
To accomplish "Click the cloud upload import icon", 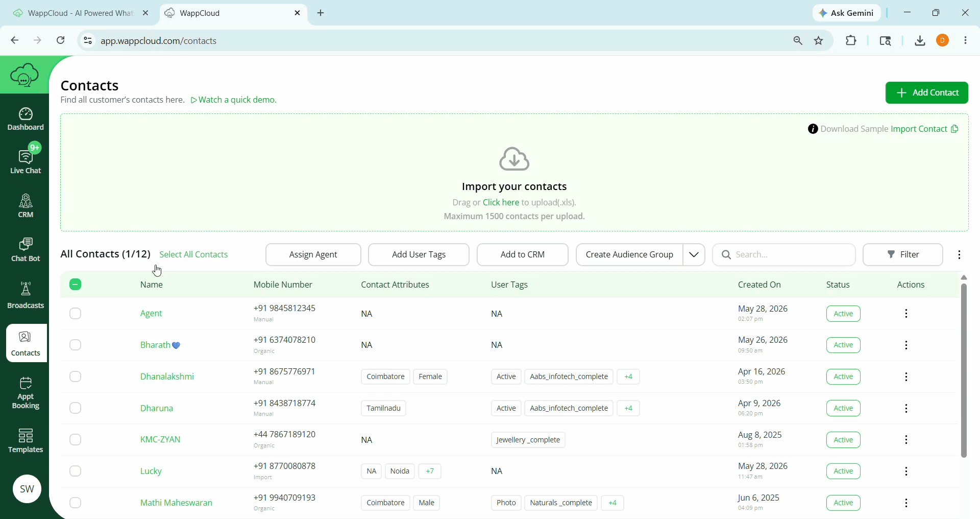I will pos(514,159).
